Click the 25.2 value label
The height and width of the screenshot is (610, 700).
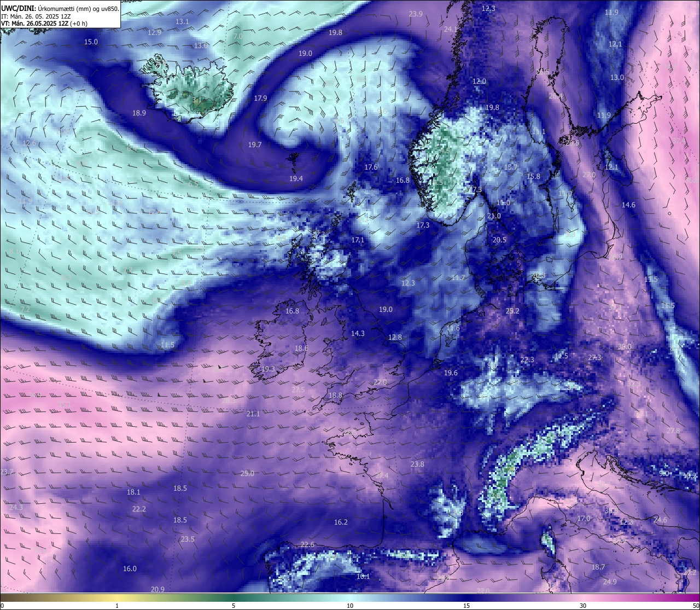tap(512, 311)
